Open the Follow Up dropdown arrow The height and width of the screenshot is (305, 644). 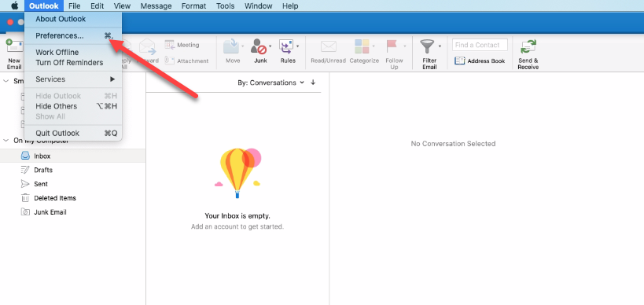(x=404, y=46)
